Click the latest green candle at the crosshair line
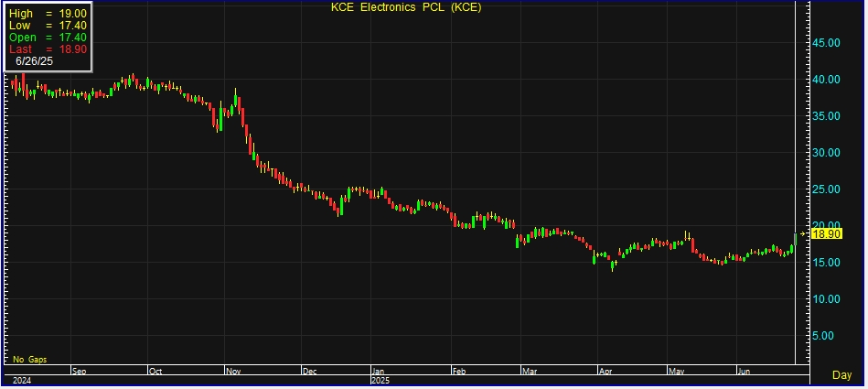 (796, 239)
